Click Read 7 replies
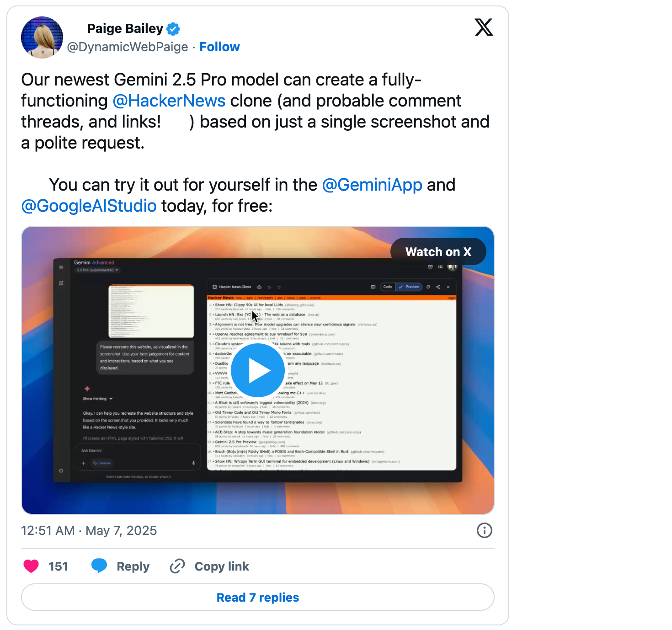 [x=258, y=597]
